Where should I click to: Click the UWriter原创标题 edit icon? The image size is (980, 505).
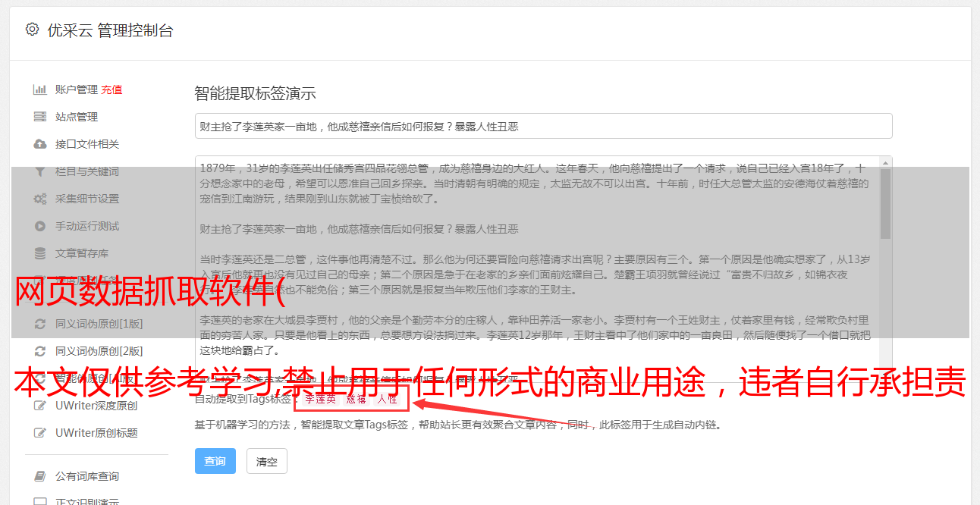[x=40, y=433]
